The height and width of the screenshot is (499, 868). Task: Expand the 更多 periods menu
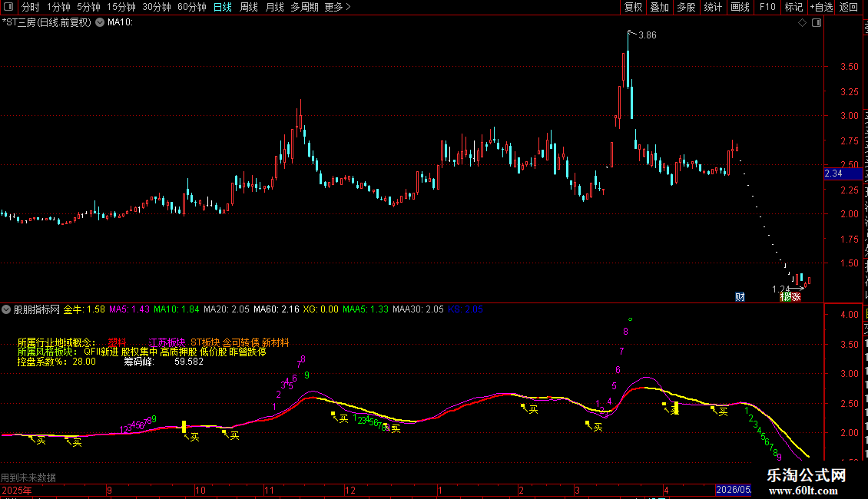pos(337,7)
